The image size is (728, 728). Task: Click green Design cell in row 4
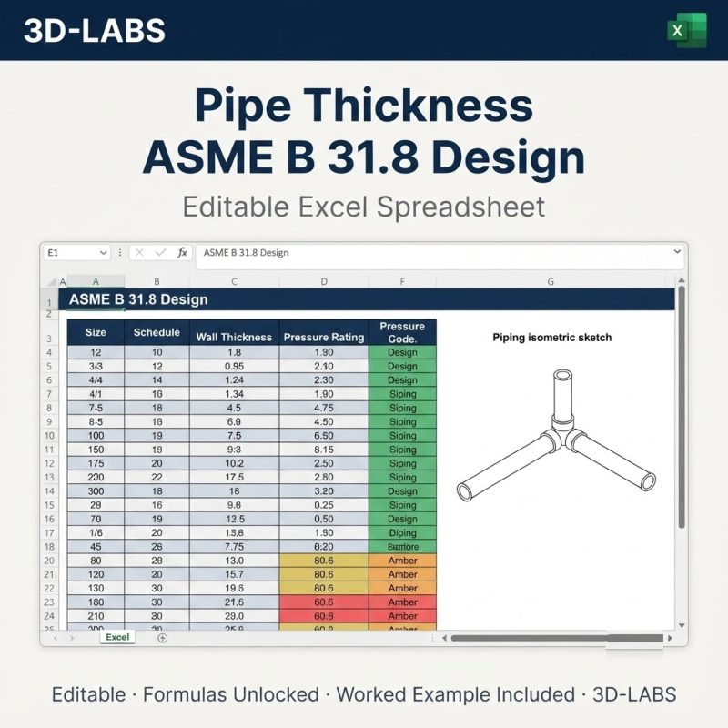click(402, 352)
